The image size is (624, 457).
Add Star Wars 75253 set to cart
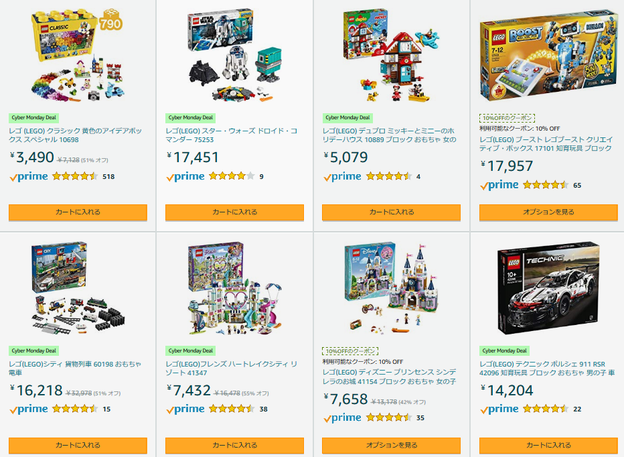pyautogui.click(x=234, y=212)
